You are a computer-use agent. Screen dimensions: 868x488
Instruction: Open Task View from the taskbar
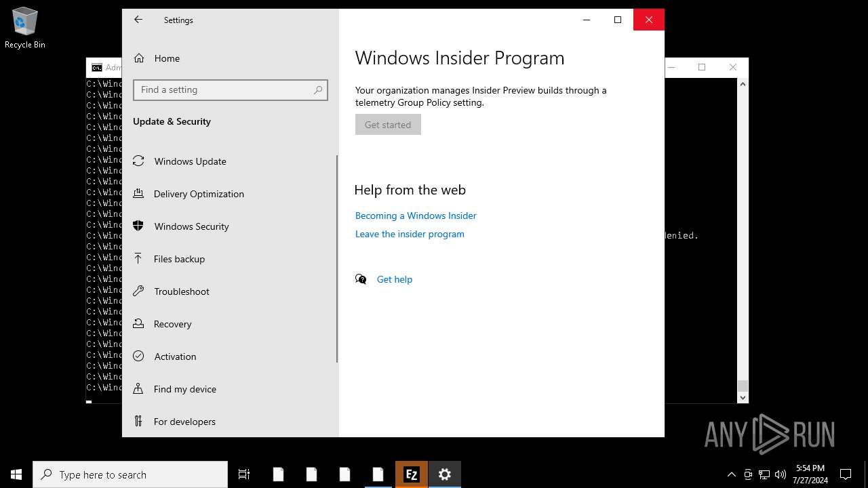pos(244,474)
